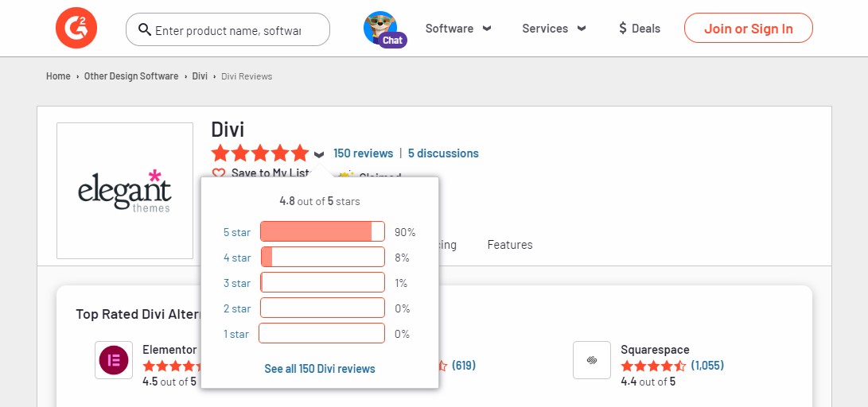Switch to the Features tab
This screenshot has width=868, height=407.
point(510,244)
